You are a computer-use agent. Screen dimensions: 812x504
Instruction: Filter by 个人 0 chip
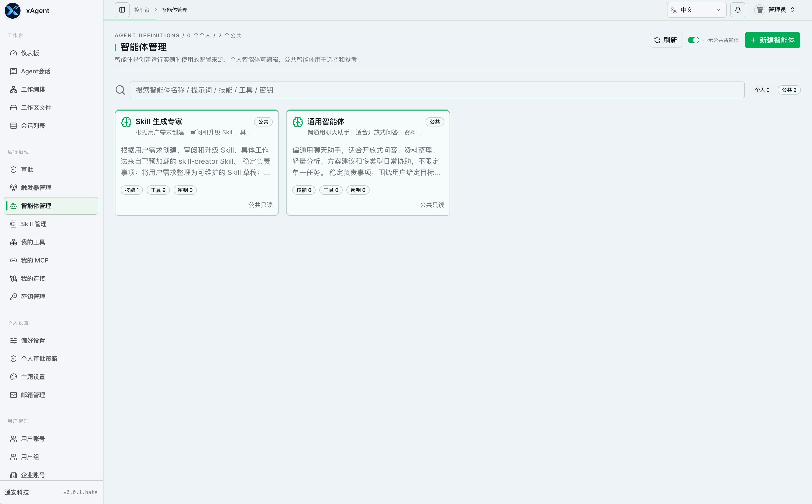point(762,90)
